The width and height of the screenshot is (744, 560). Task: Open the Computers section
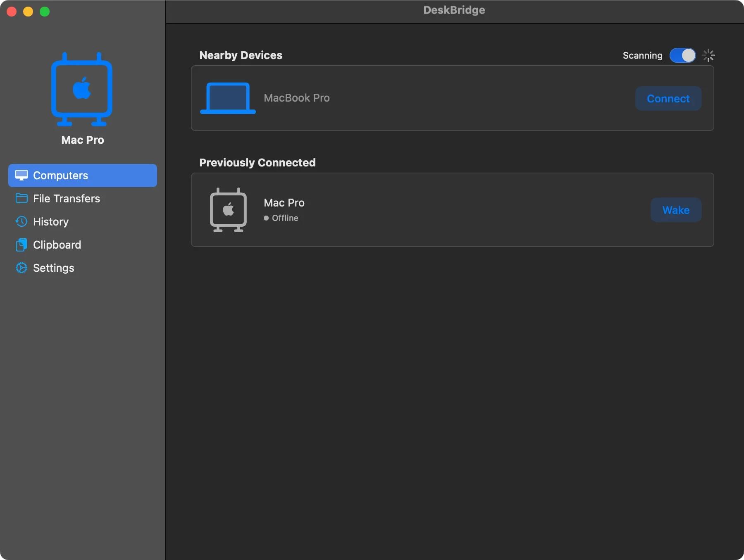pos(83,176)
